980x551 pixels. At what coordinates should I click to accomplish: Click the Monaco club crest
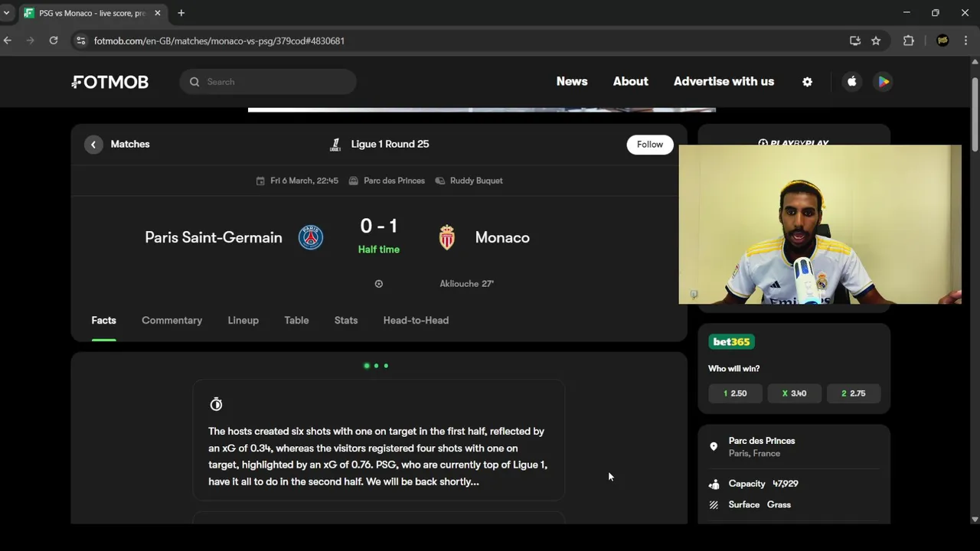pos(447,237)
